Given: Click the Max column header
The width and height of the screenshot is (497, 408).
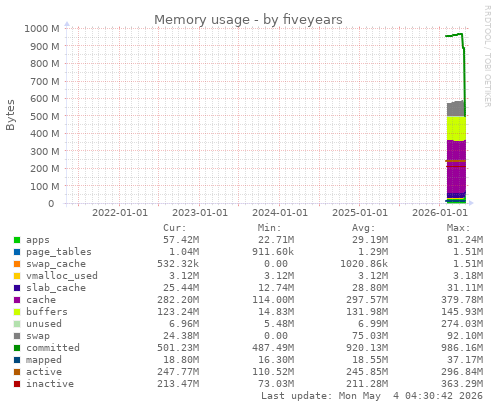Looking at the screenshot, I should (x=458, y=228).
